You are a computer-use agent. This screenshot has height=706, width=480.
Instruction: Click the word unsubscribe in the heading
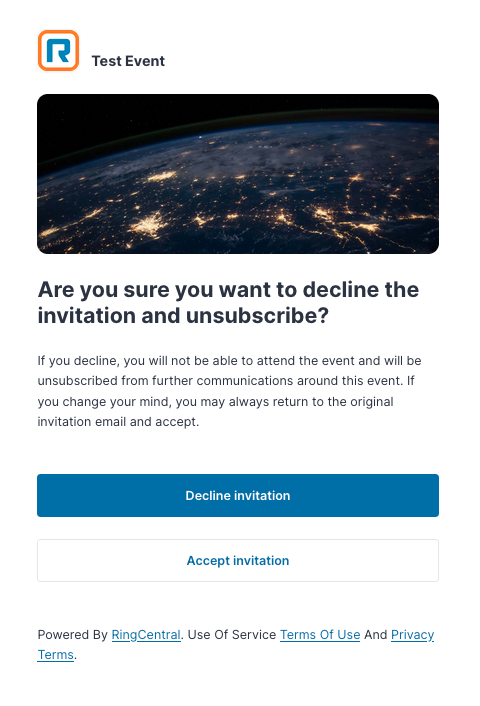point(257,315)
